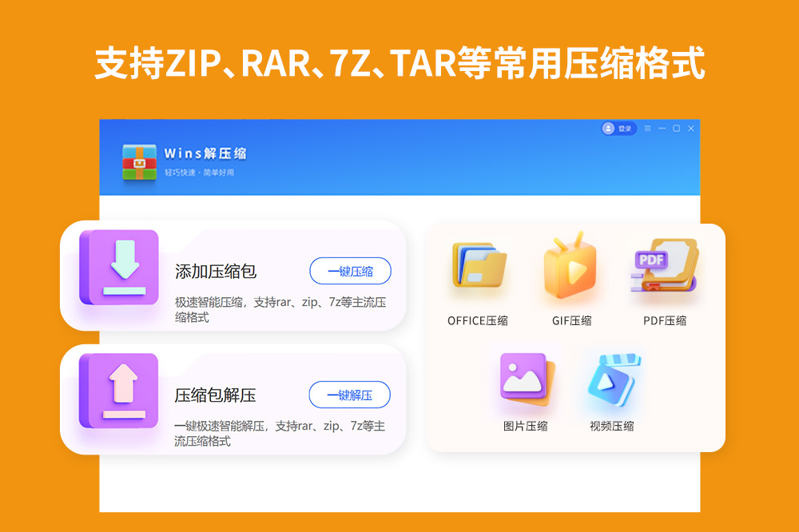Open GIF压缩 TV icon
799x532 pixels.
(570, 265)
